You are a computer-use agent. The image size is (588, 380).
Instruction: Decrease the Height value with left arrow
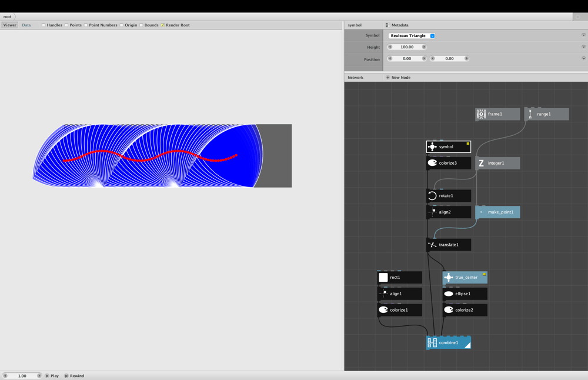[390, 47]
